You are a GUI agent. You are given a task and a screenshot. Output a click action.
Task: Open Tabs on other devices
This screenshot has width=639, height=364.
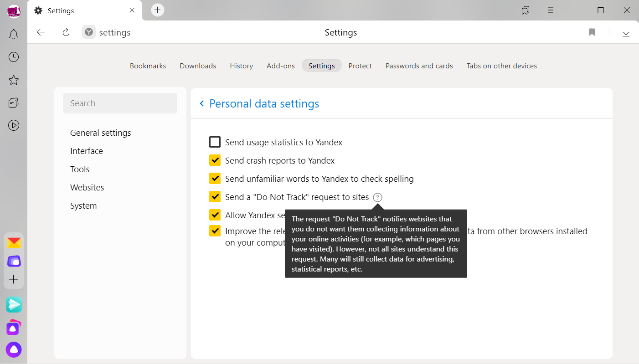click(502, 66)
